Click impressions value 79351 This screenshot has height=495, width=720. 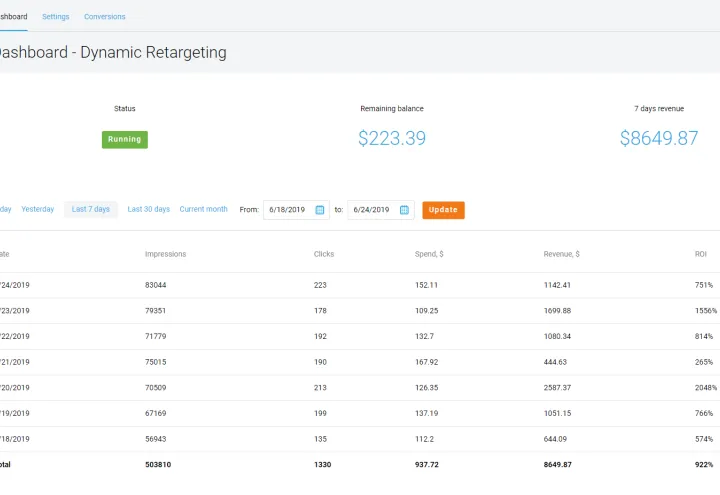point(156,311)
